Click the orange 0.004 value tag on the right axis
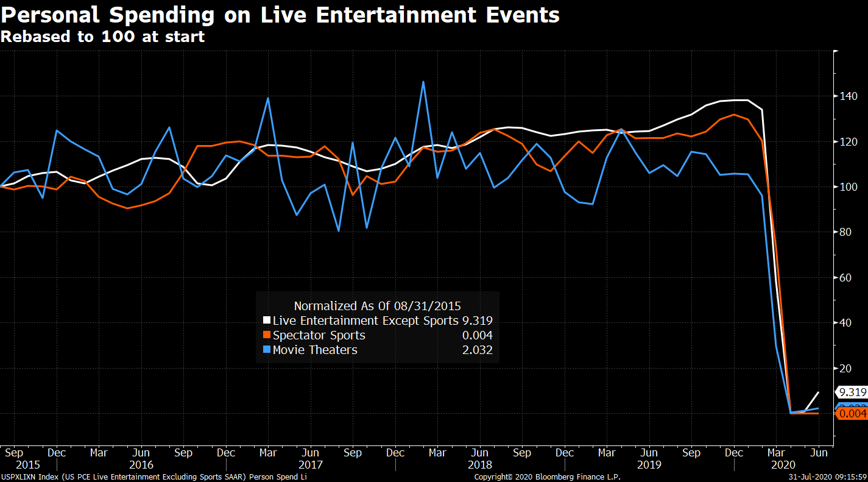868x482 pixels. coord(852,414)
